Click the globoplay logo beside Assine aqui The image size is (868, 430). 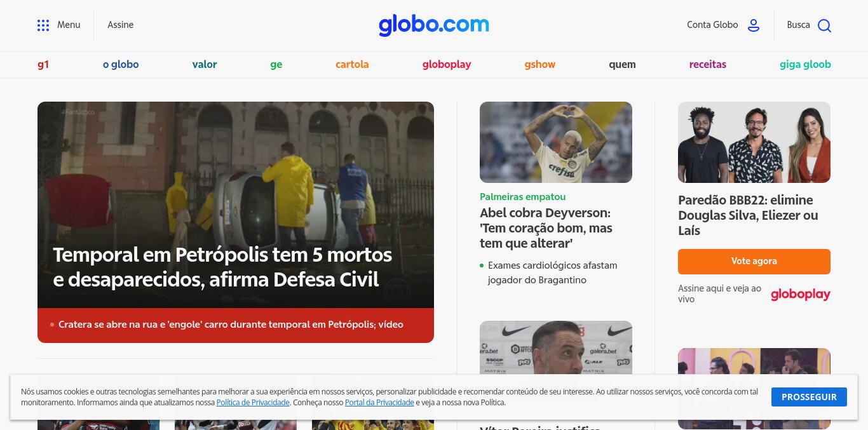tap(800, 294)
